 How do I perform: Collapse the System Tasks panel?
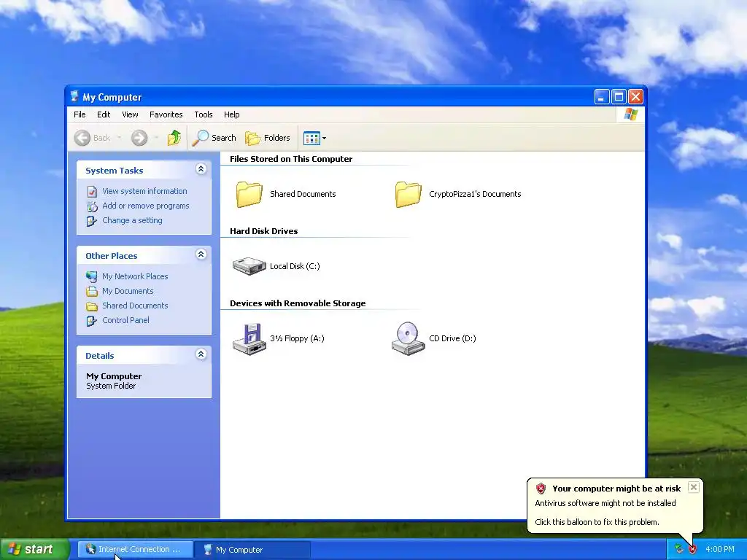201,169
